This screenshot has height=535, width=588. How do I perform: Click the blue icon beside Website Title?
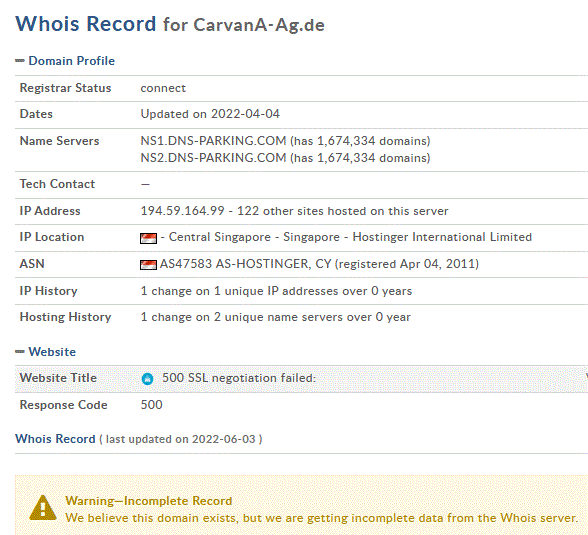point(147,379)
